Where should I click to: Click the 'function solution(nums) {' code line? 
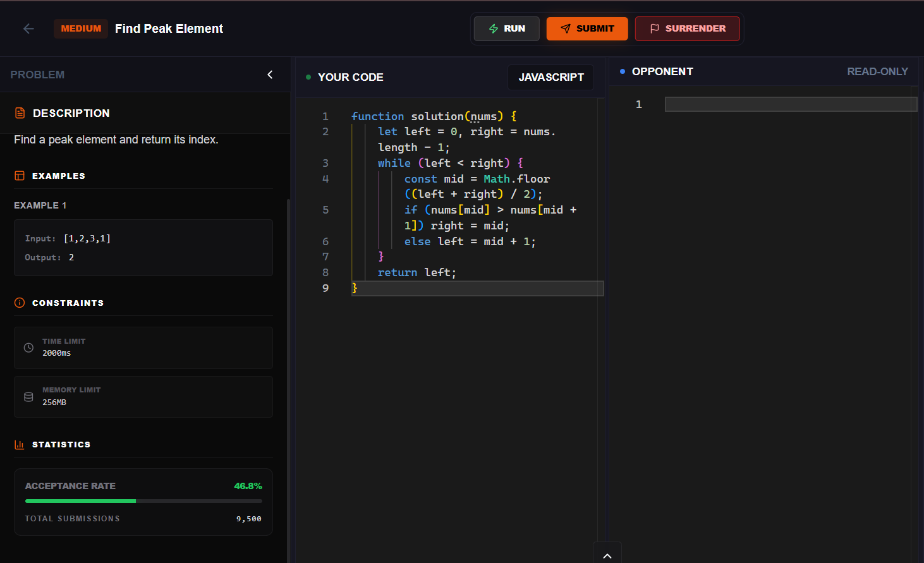(434, 116)
